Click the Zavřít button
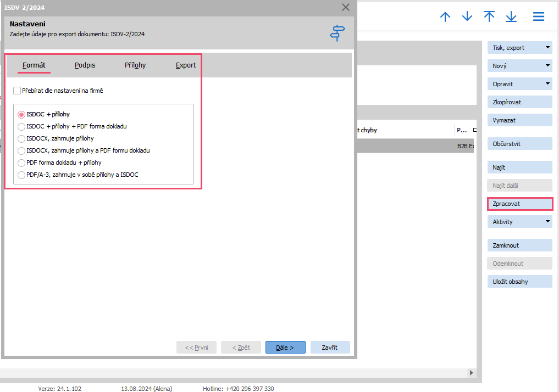Screen dimensions: 559x392 (330, 348)
